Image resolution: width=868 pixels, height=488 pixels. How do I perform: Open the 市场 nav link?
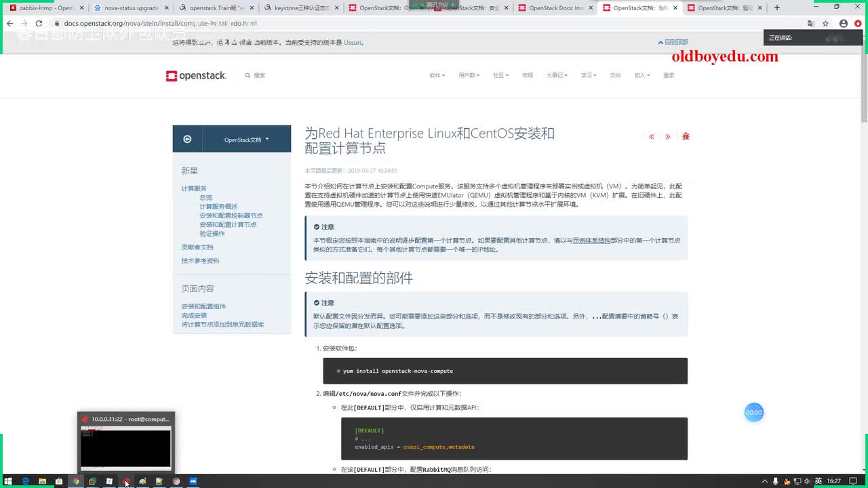(x=528, y=75)
